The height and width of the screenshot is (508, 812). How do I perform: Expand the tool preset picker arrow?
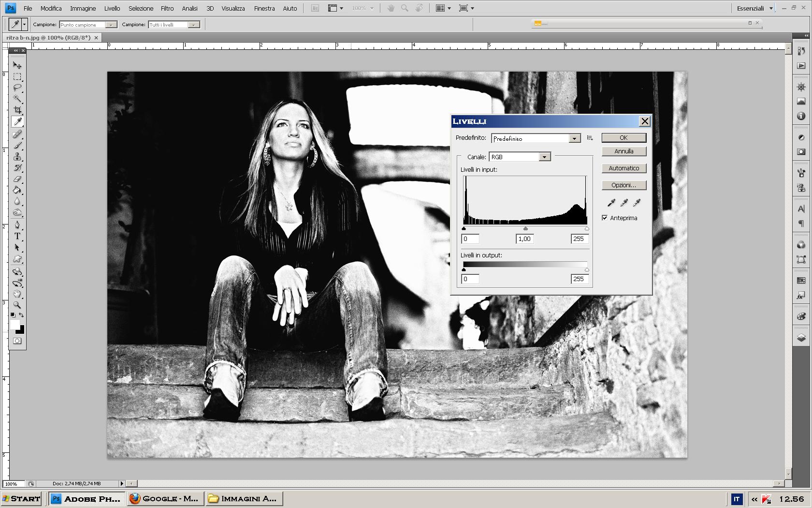(24, 24)
